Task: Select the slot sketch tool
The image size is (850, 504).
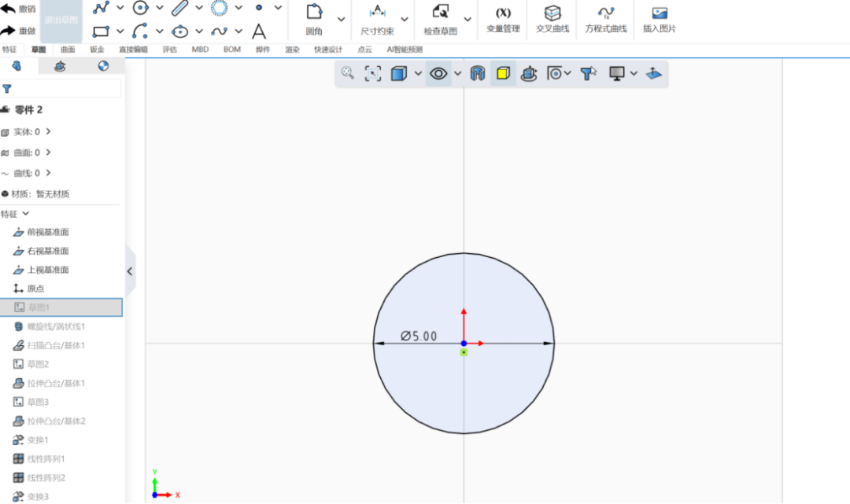Action: pos(180,8)
